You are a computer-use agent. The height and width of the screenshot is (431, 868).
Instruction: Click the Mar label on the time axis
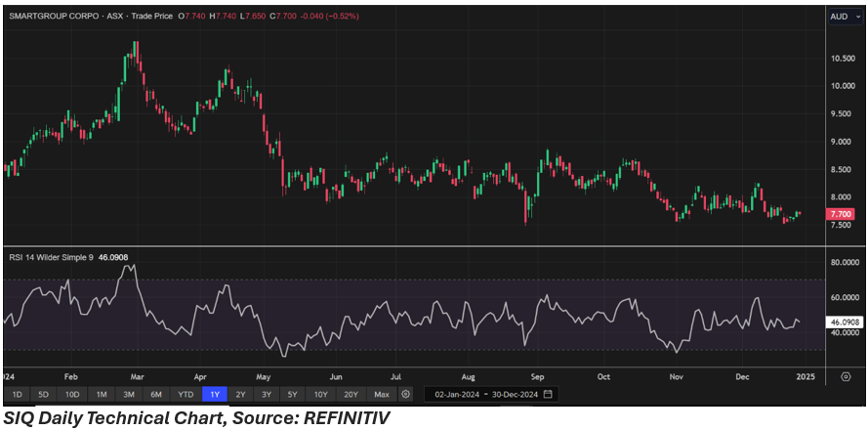(136, 376)
